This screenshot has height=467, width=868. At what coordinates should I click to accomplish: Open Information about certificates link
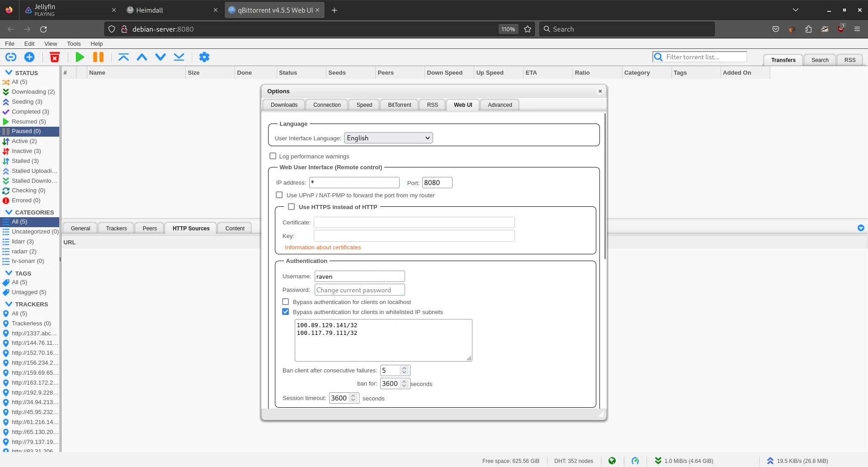tap(323, 248)
